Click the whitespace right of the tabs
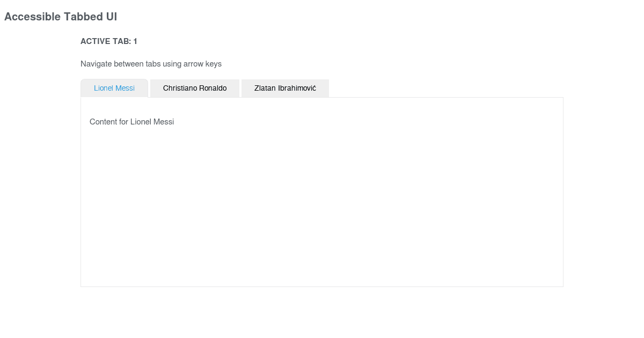644x338 pixels. (429, 87)
